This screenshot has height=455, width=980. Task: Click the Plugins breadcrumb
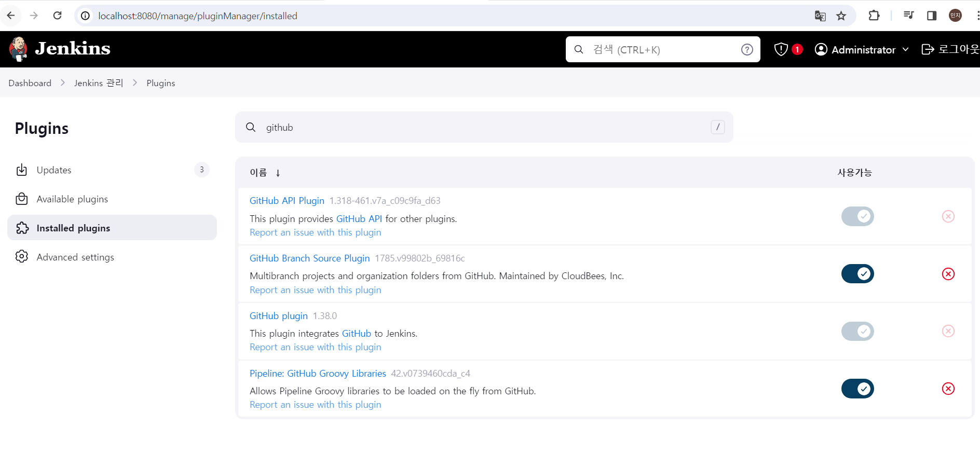click(x=161, y=83)
